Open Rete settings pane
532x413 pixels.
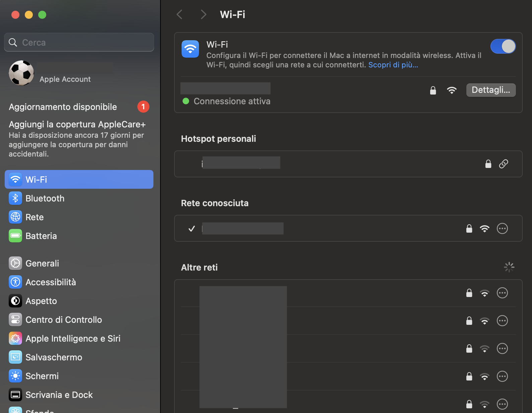pos(79,217)
